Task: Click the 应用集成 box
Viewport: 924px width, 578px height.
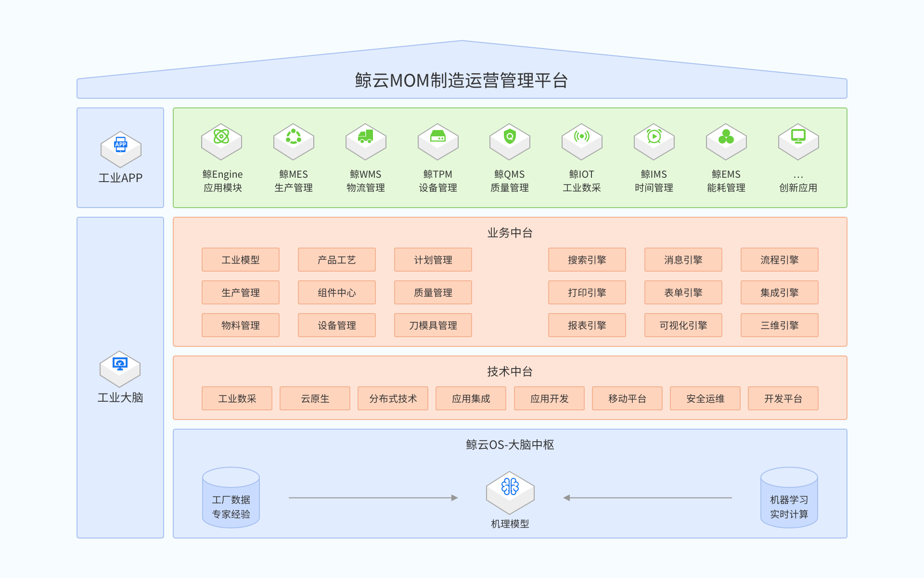Action: tap(471, 398)
